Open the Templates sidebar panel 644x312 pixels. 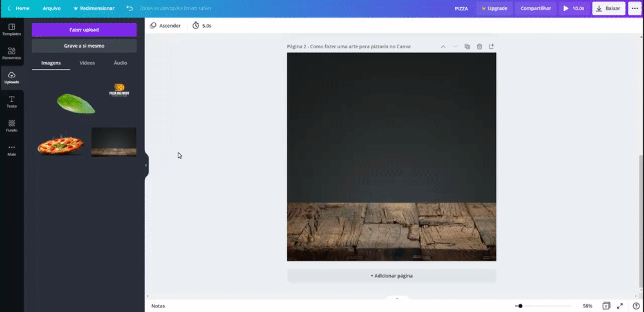[12, 30]
